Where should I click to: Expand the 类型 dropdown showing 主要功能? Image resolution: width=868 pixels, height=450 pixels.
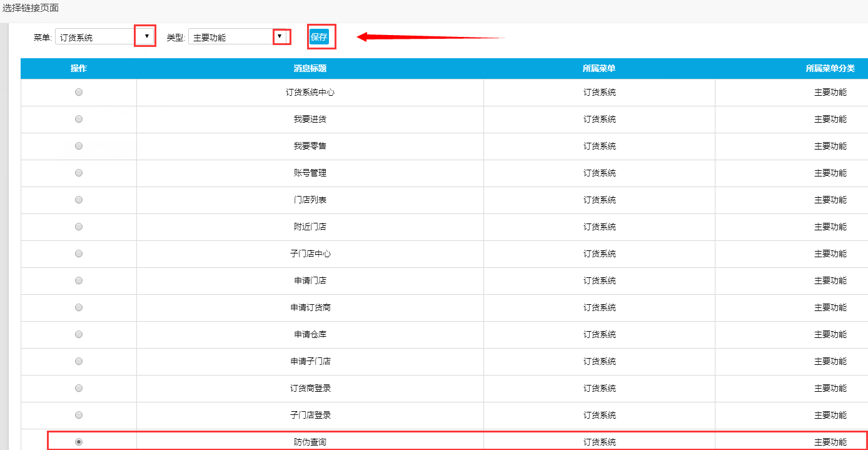click(238, 37)
